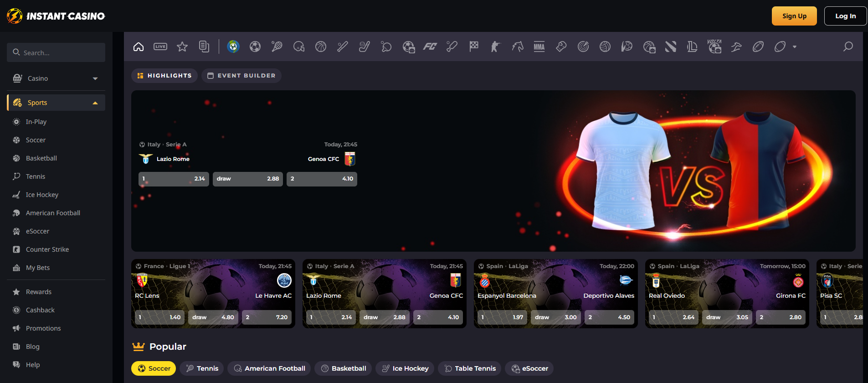This screenshot has height=383, width=868.
Task: Select the darts target icon
Action: click(x=583, y=47)
